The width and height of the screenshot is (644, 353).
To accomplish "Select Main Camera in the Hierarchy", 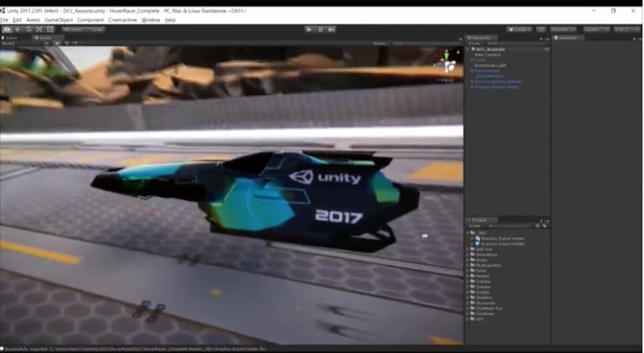I will 487,55.
